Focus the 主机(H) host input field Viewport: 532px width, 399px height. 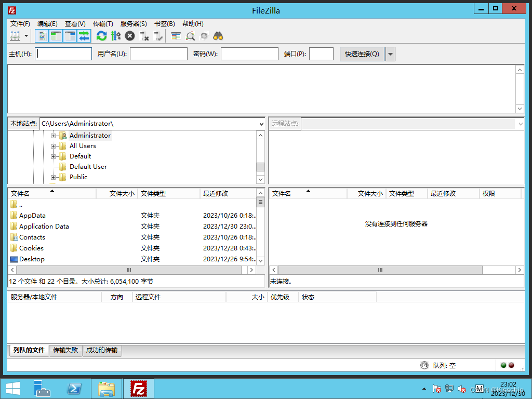point(63,54)
